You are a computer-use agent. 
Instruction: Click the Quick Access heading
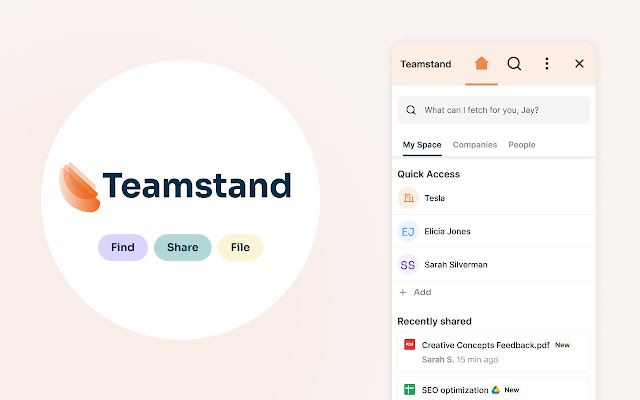pyautogui.click(x=429, y=174)
